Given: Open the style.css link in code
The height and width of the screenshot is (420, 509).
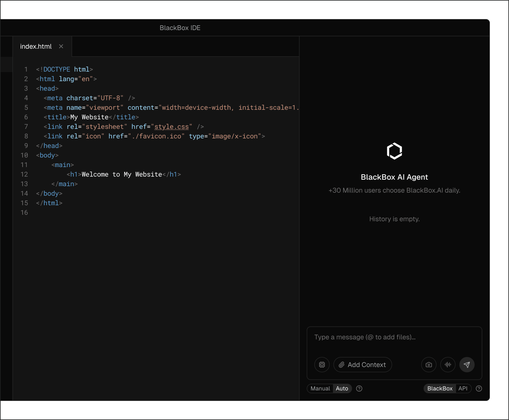Looking at the screenshot, I should (171, 127).
